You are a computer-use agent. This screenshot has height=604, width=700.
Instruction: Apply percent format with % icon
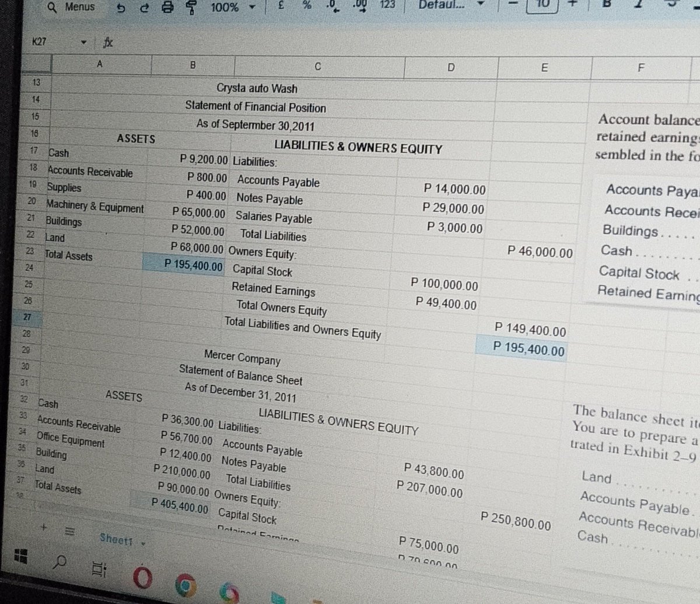[x=307, y=5]
